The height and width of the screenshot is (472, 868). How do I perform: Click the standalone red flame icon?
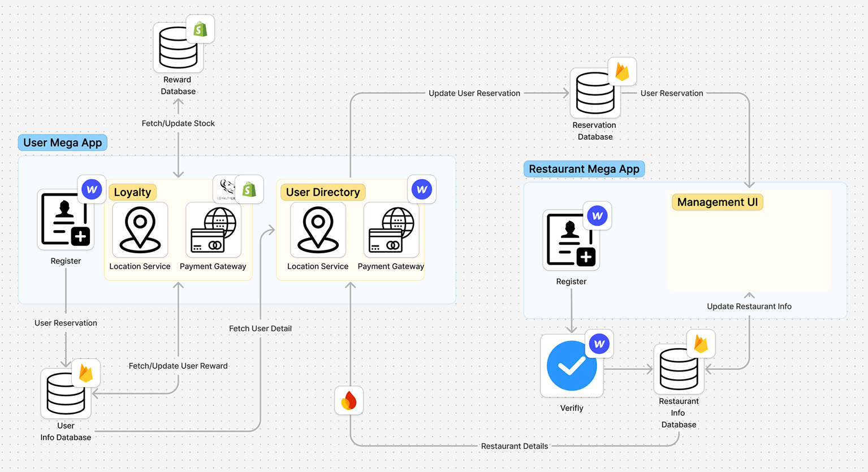(349, 400)
